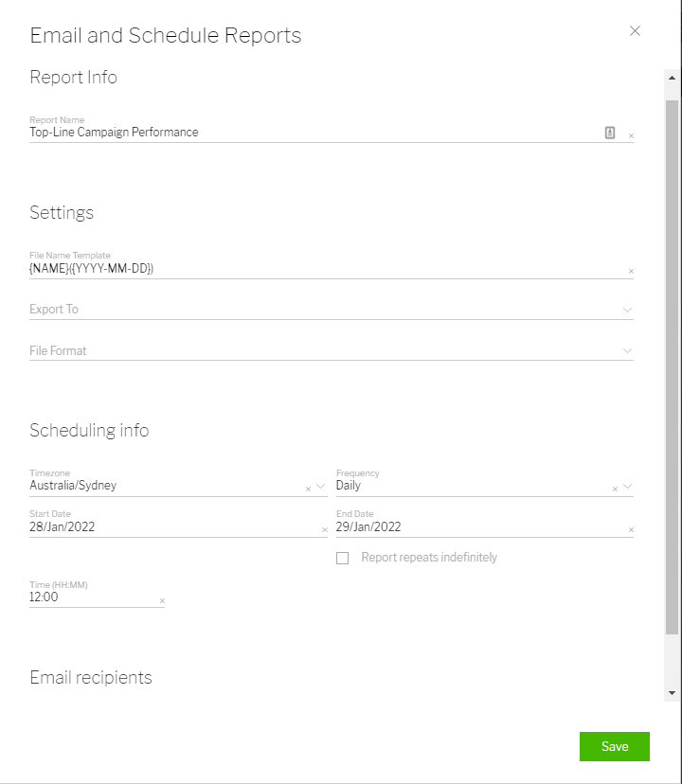Click the vertical scrollbar thumb
Viewport: 682px width, 784px height.
pyautogui.click(x=672, y=360)
